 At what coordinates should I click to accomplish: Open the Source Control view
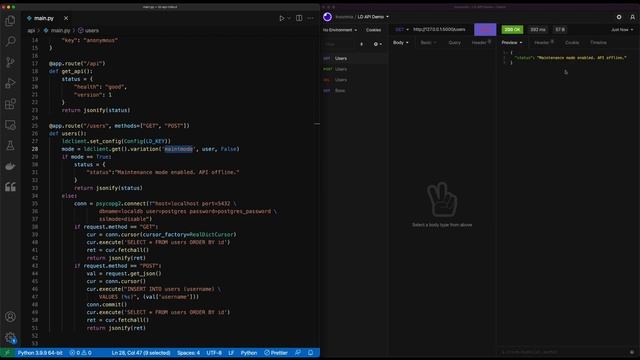tap(11, 62)
